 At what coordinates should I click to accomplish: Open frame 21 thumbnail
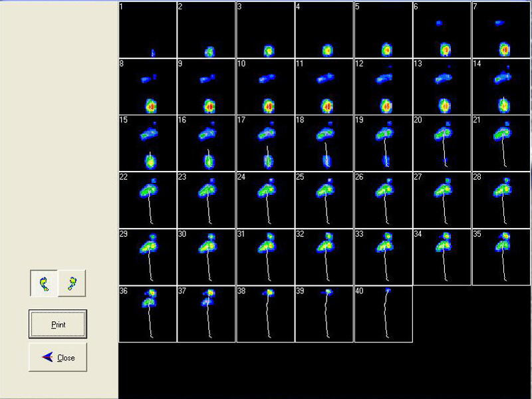pyautogui.click(x=501, y=143)
